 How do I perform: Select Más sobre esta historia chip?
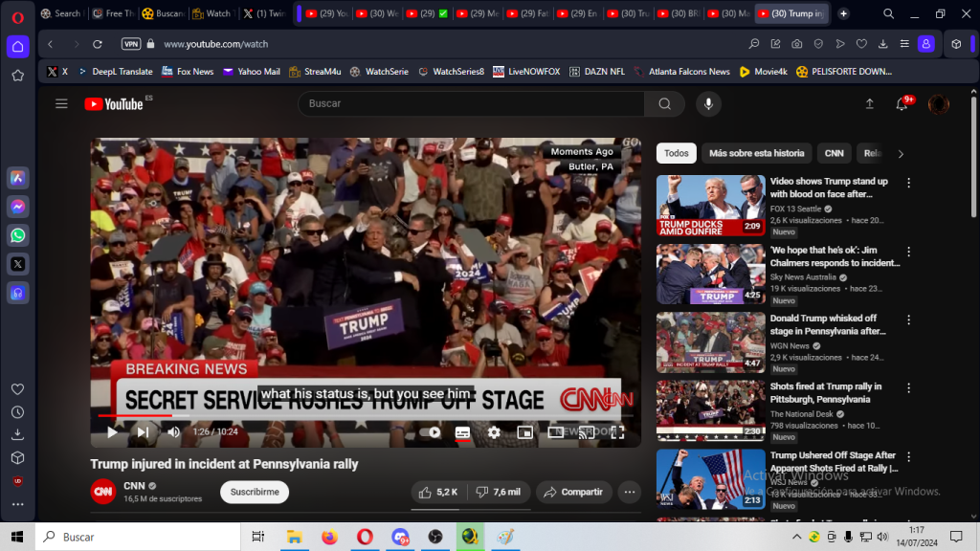756,153
